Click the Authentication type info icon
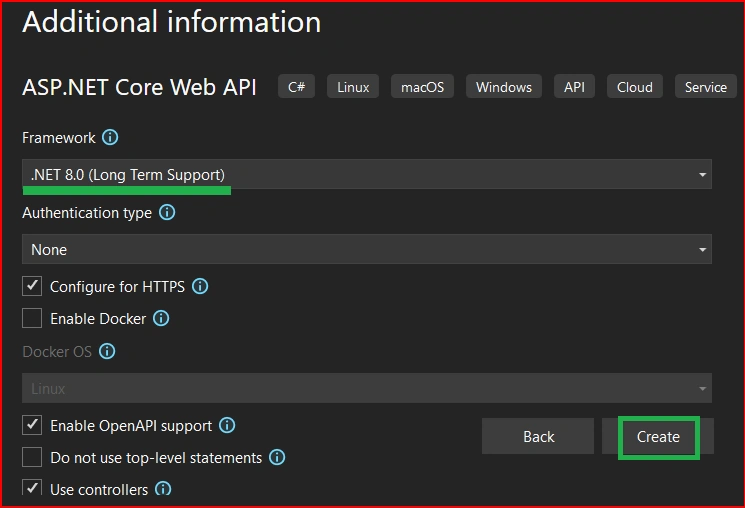 click(x=167, y=212)
